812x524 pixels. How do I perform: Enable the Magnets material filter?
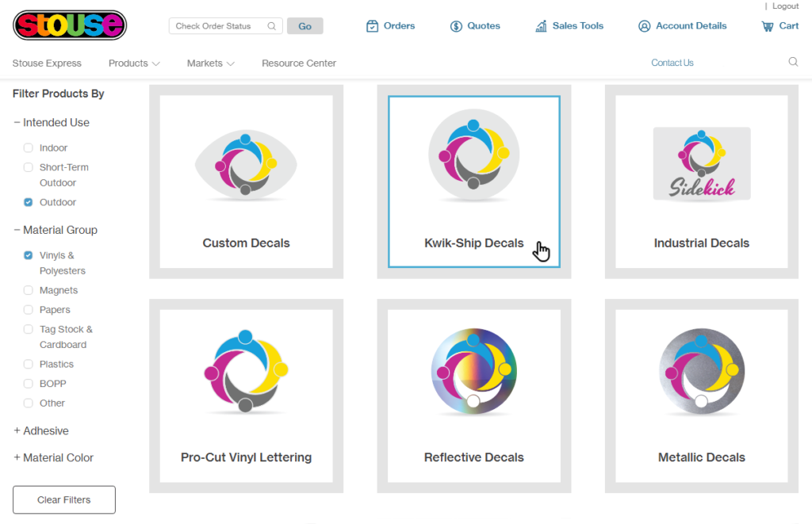pos(29,290)
